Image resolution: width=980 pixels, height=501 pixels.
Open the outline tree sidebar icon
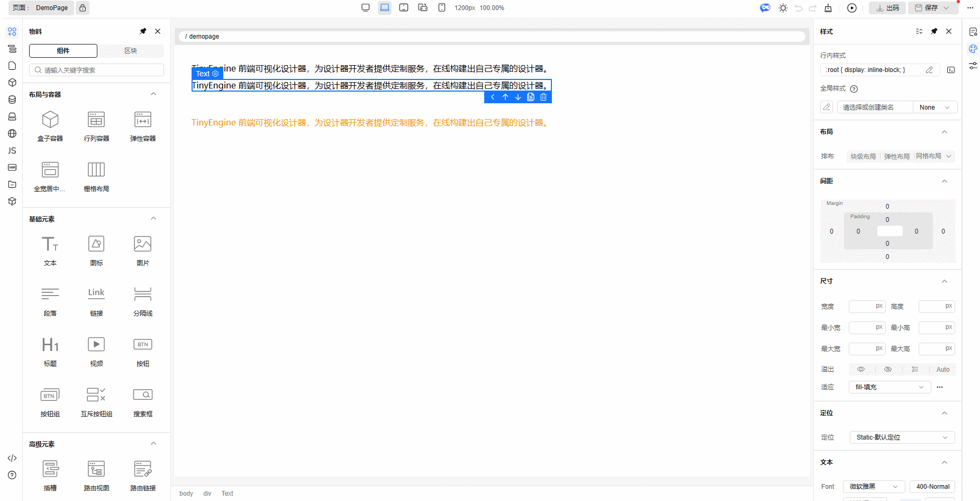coord(12,49)
